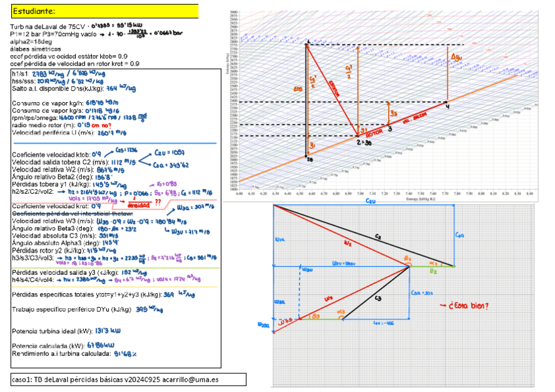Select the orange 'Δgu' label on the chart
This screenshot has height=392, width=555.
[457, 57]
